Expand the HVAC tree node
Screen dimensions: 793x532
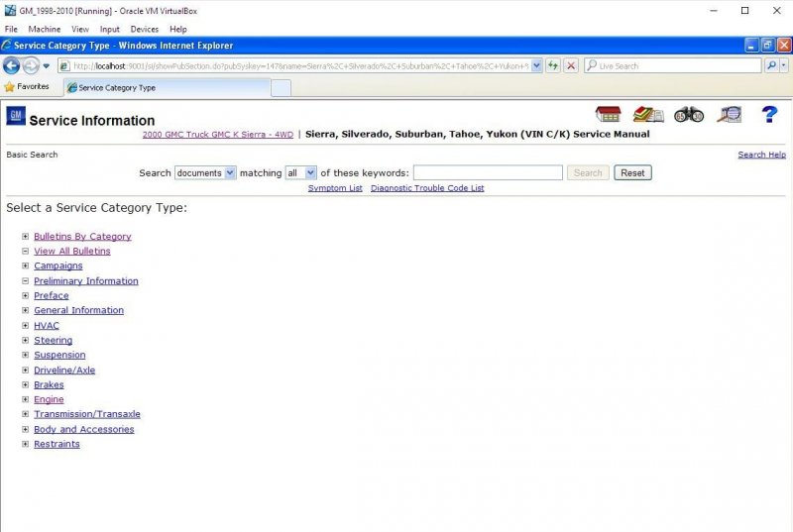[x=26, y=326]
